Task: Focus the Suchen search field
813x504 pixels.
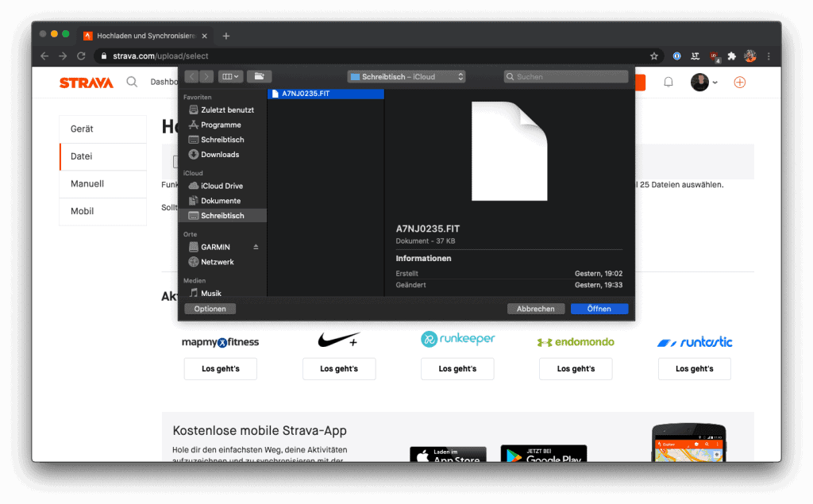Action: tap(565, 77)
